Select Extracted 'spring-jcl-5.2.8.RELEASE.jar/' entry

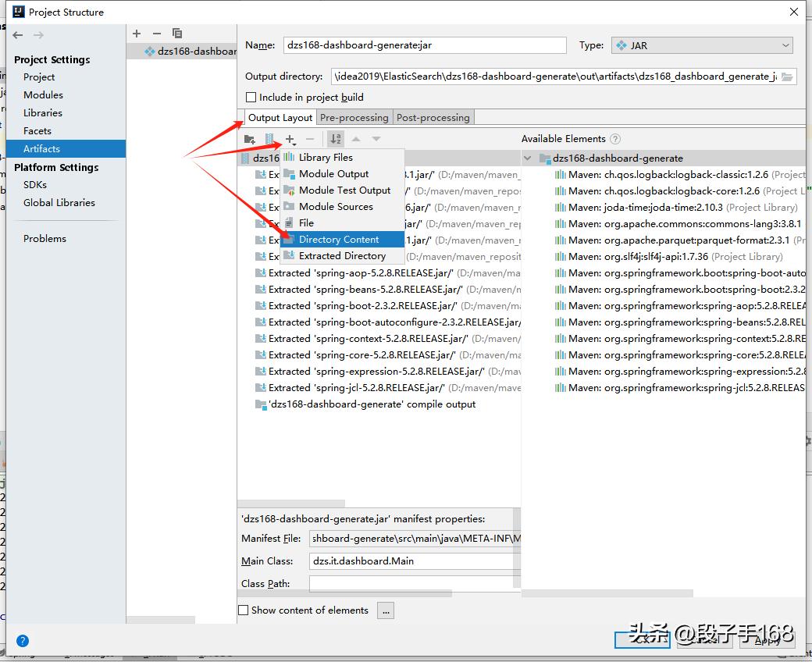pos(387,388)
